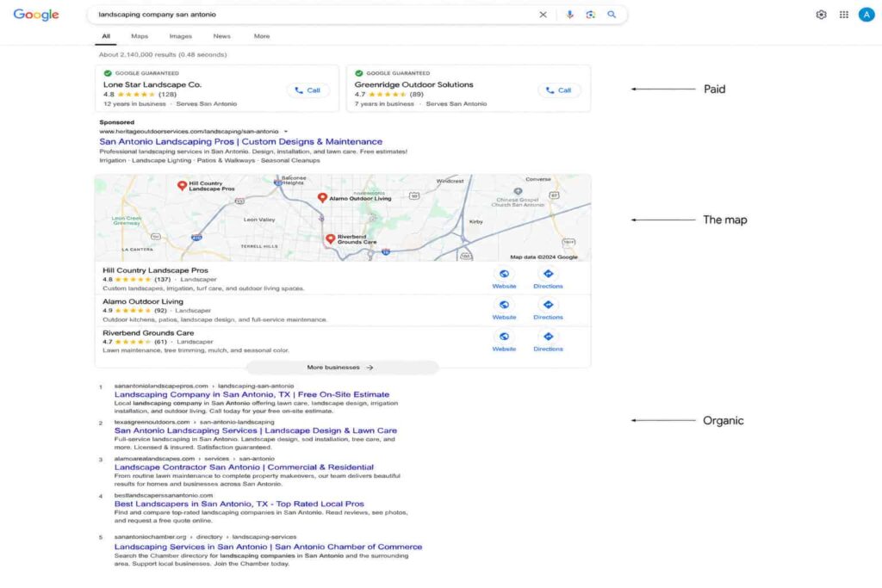Click the heritageoutdoorservices.com sponsored URL

[189, 132]
